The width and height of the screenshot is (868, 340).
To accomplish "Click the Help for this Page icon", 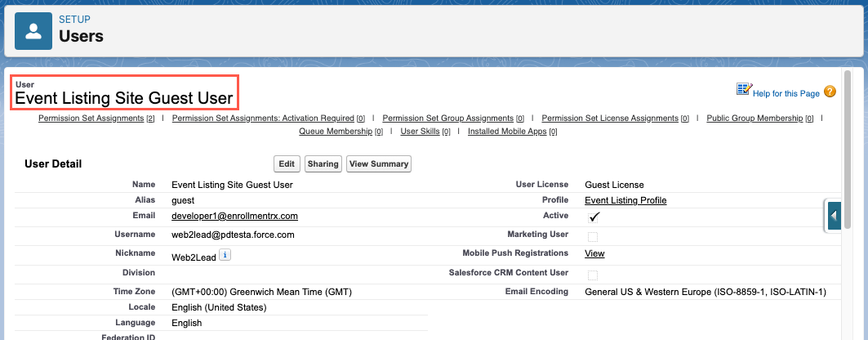I will click(743, 89).
